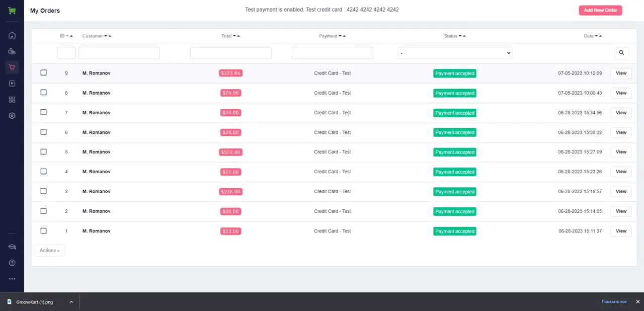Click the green GrooveKart cart logo
644x311 pixels.
point(12,11)
